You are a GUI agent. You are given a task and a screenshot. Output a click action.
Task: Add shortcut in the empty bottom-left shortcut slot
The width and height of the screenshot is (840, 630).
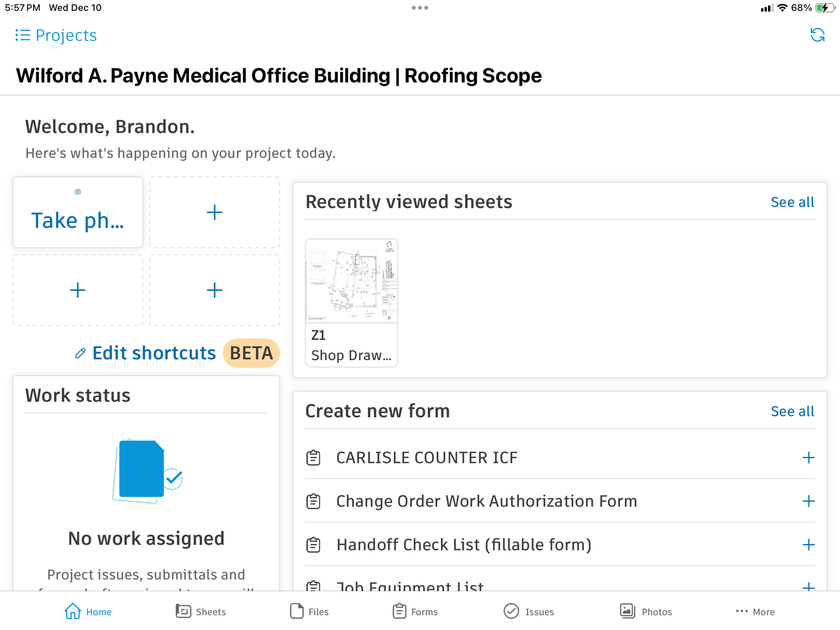pyautogui.click(x=78, y=290)
